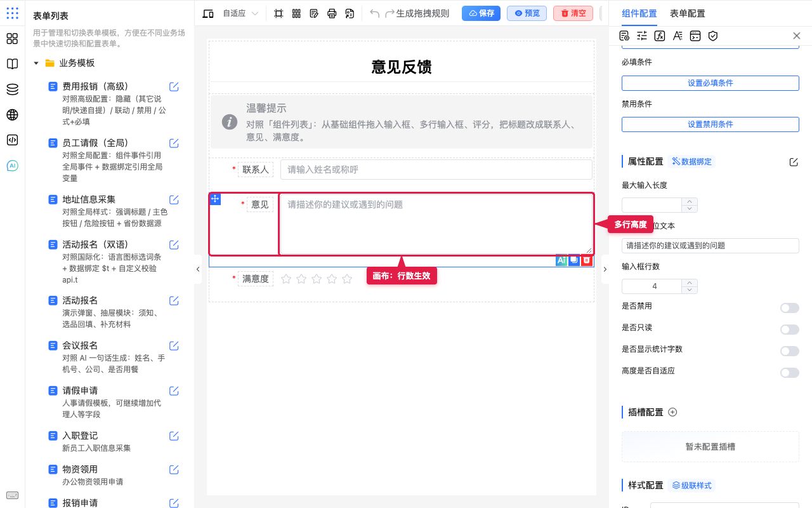Screen dimensions: 812x508
Task: Open the book icon in left rail
Action: 12,64
